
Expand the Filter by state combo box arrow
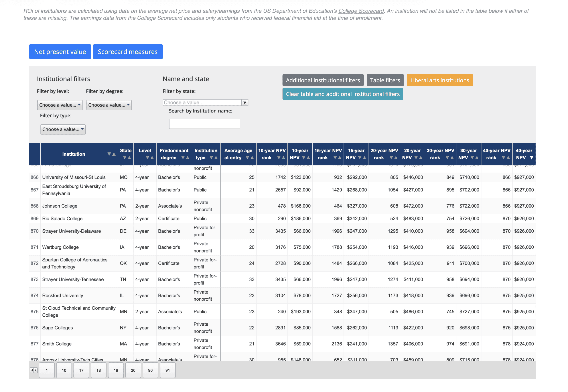pos(245,103)
